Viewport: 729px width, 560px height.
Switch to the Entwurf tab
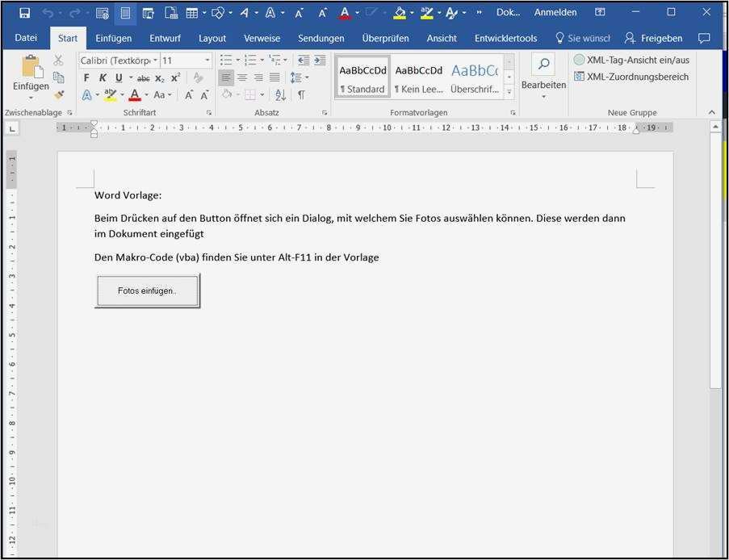pos(165,39)
